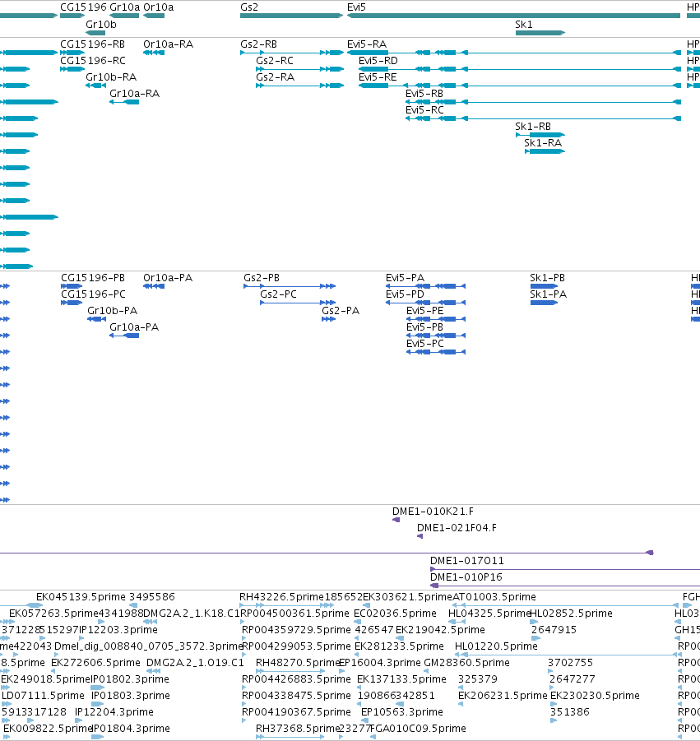Viewport: 700px width, 741px height.
Task: Select the Evi5-PA protein label
Action: (x=405, y=278)
